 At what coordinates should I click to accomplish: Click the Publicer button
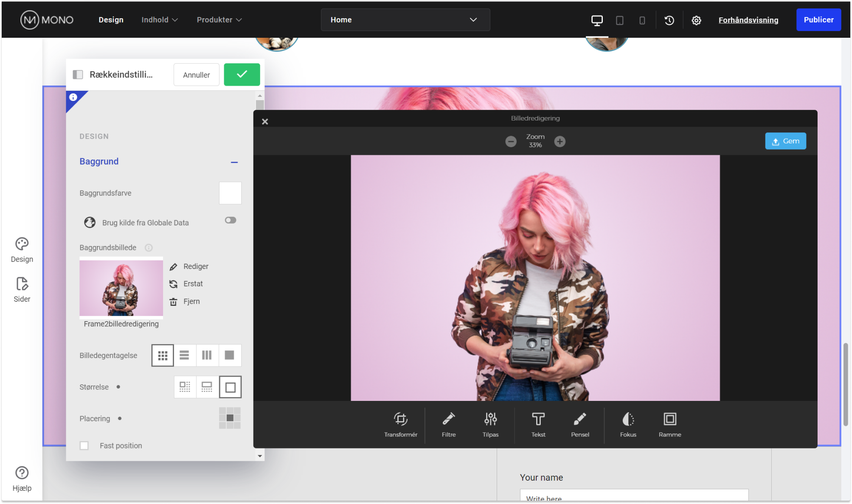tap(818, 20)
